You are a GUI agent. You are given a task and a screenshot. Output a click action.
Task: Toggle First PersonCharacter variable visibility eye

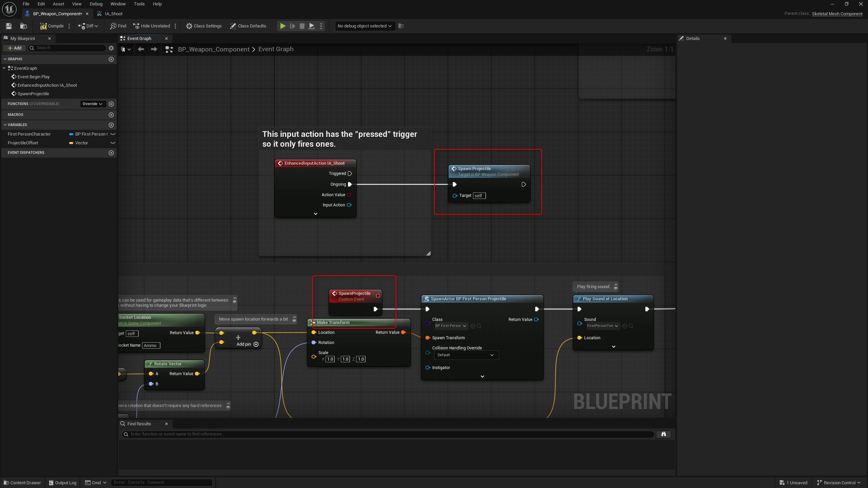click(x=113, y=134)
